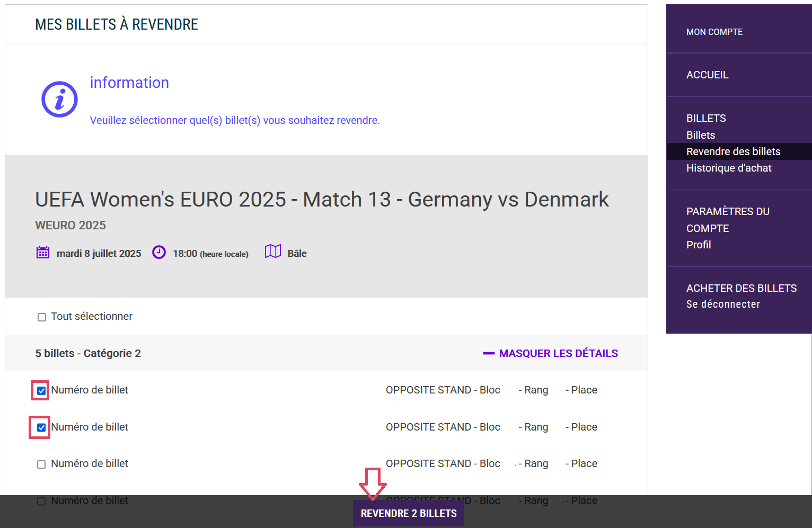Screen dimensions: 812x528
Task: Check the third Numéro de billet checkbox
Action: pyautogui.click(x=41, y=464)
